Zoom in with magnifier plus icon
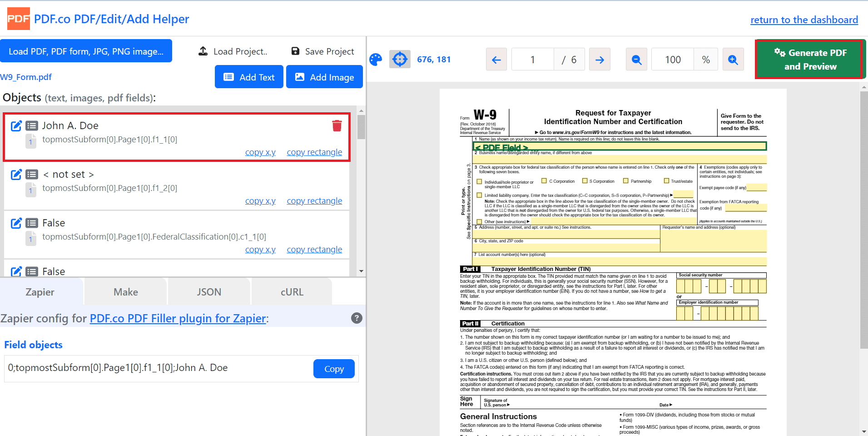Image resolution: width=868 pixels, height=436 pixels. click(733, 60)
